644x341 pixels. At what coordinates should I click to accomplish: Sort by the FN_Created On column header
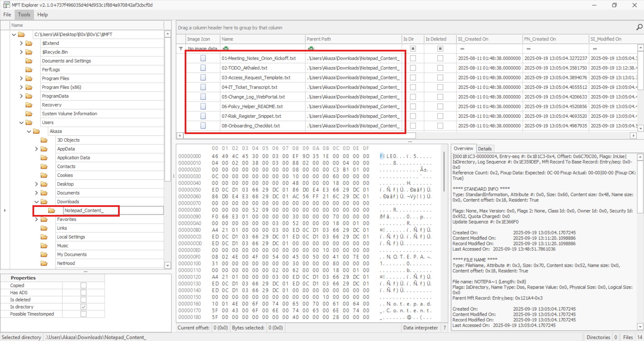(556, 39)
